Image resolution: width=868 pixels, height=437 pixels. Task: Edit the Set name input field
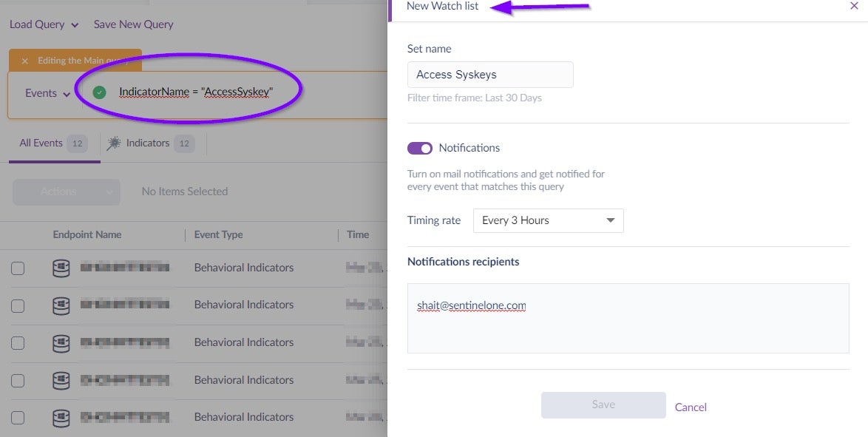(x=490, y=75)
